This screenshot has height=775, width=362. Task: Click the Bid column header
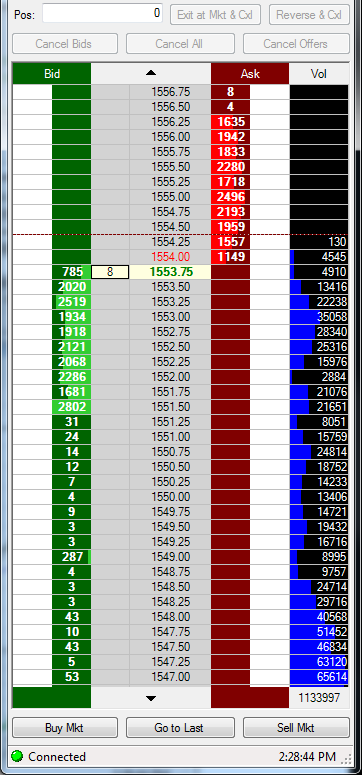pyautogui.click(x=52, y=74)
